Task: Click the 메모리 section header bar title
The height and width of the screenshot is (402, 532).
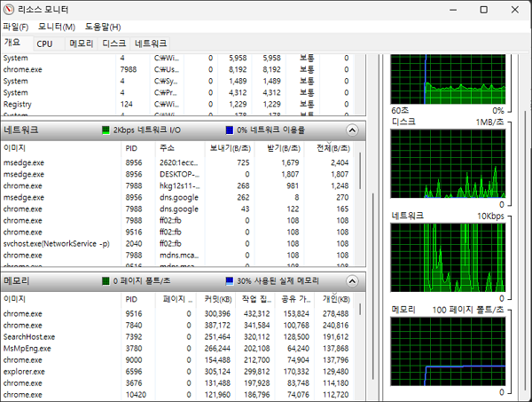Action: point(16,281)
